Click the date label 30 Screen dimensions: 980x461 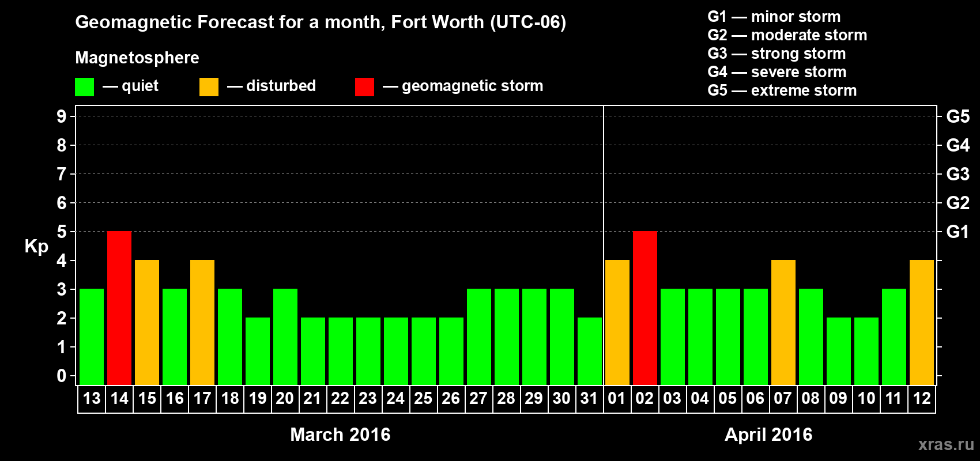click(x=561, y=398)
